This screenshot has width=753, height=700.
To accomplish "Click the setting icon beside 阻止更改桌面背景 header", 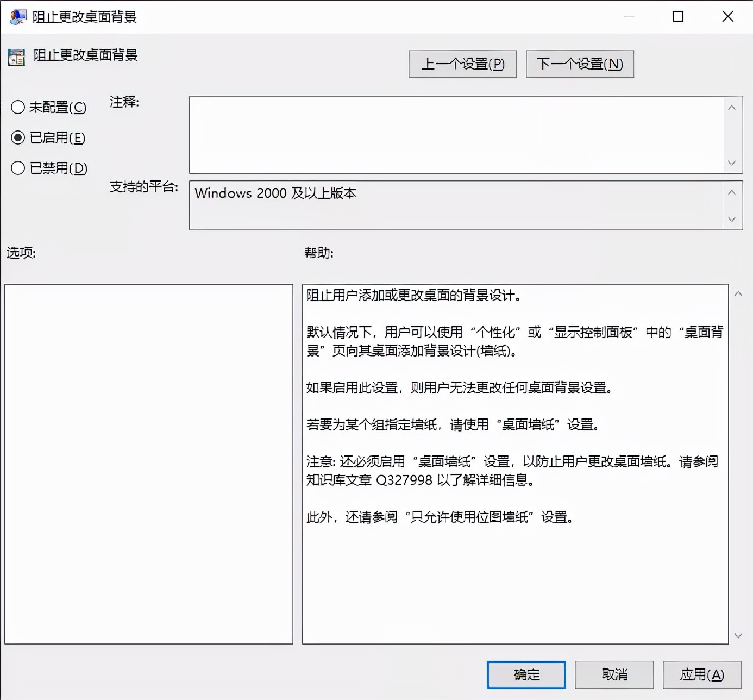I will click(16, 57).
